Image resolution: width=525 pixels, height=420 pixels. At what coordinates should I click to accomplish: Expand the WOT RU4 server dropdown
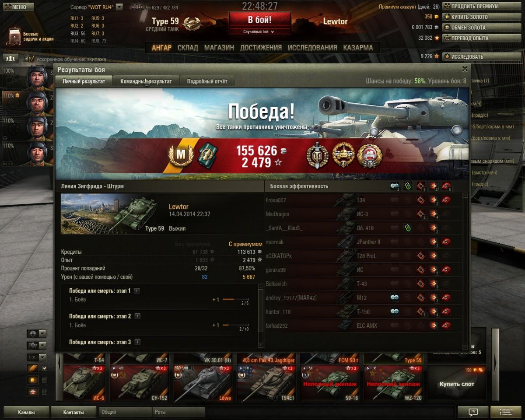coord(119,7)
